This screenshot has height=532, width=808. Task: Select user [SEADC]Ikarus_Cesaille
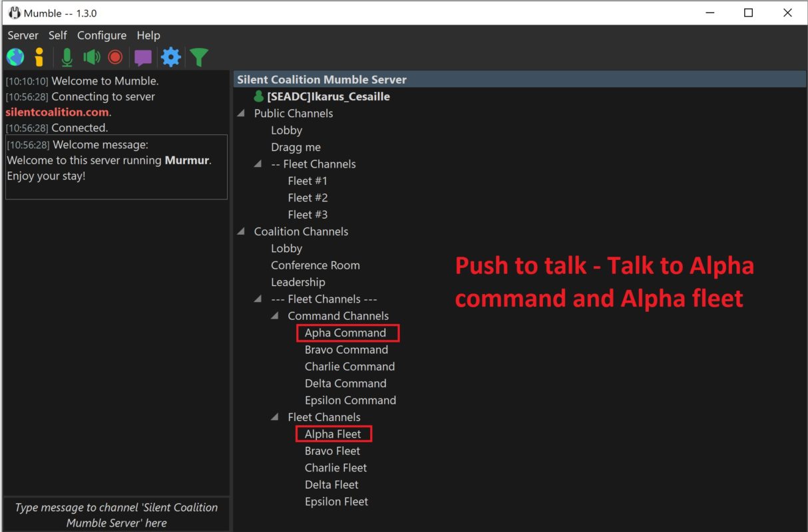click(x=328, y=96)
